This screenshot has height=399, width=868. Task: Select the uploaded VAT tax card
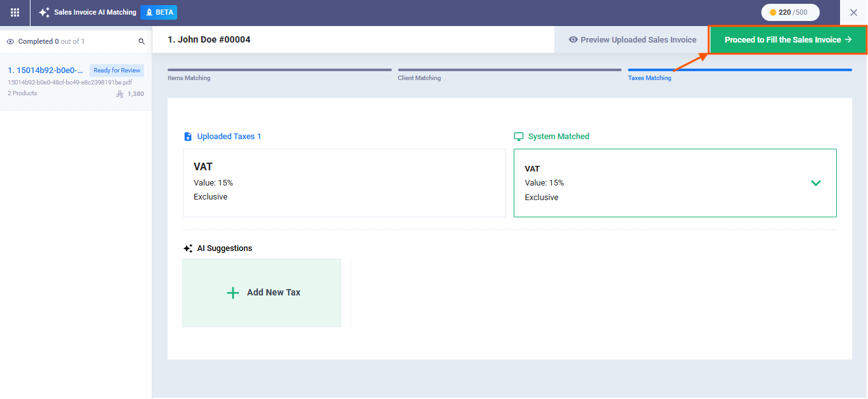pyautogui.click(x=344, y=183)
